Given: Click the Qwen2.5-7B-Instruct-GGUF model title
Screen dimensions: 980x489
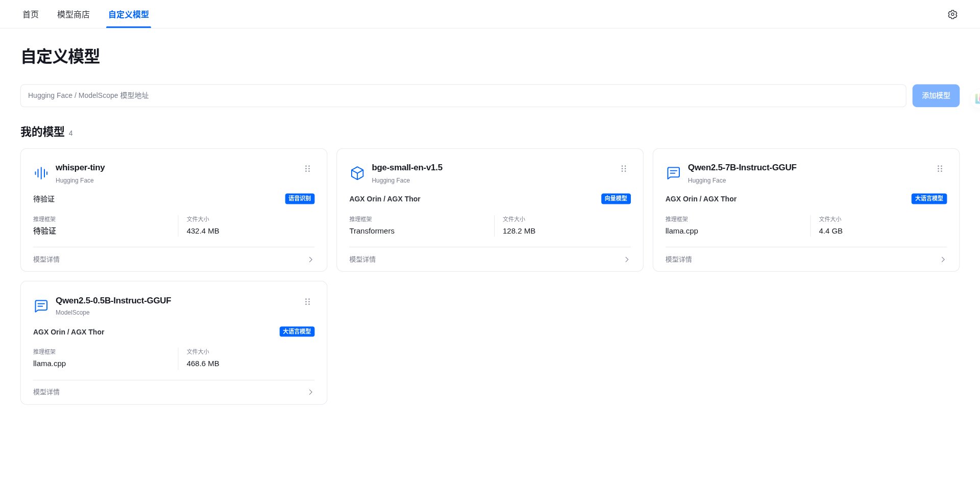Looking at the screenshot, I should coord(742,168).
